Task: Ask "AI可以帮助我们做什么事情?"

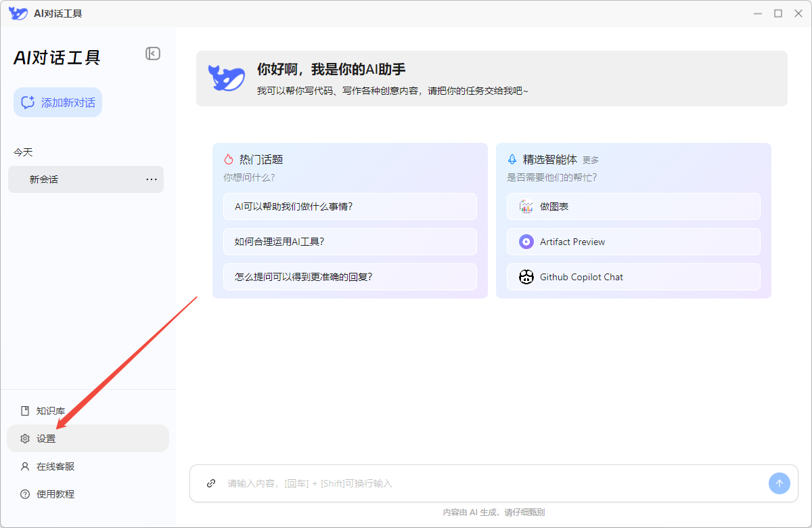Action: (x=350, y=206)
